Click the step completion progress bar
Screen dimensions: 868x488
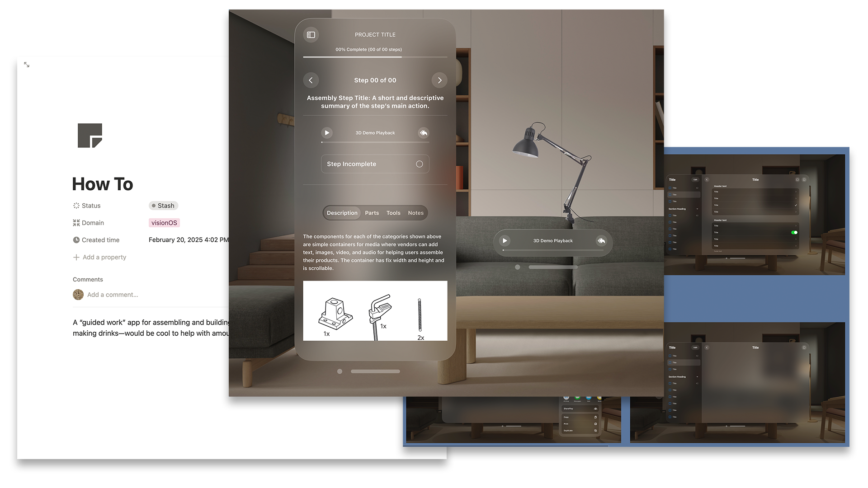pos(375,57)
